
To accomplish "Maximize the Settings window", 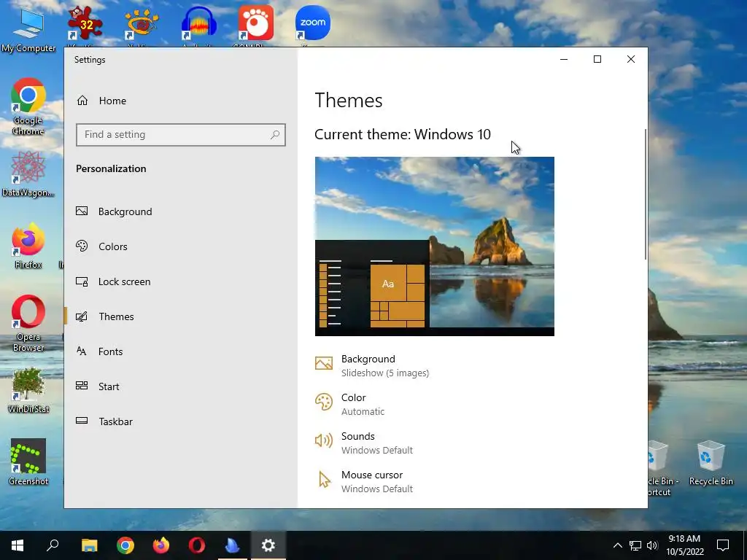I will pyautogui.click(x=597, y=60).
